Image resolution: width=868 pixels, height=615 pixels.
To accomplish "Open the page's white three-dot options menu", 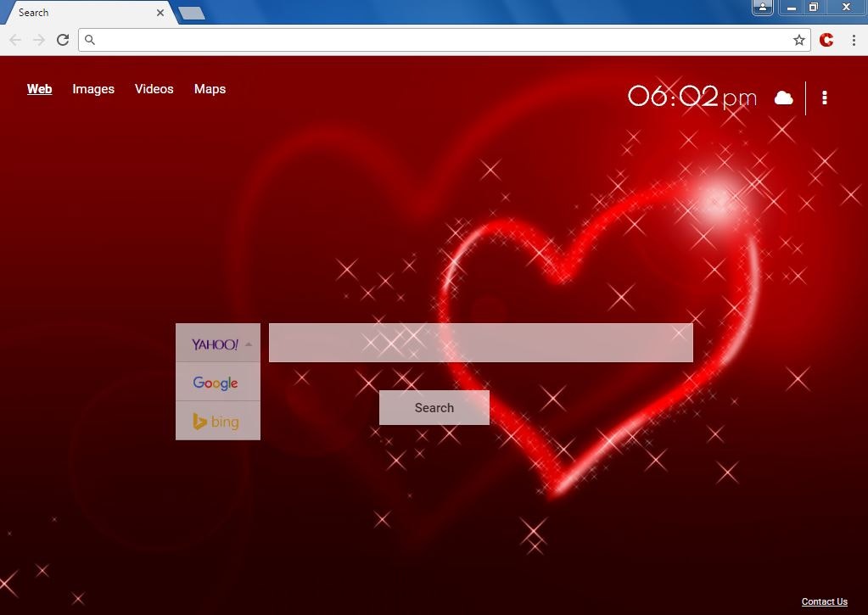I will pos(825,98).
